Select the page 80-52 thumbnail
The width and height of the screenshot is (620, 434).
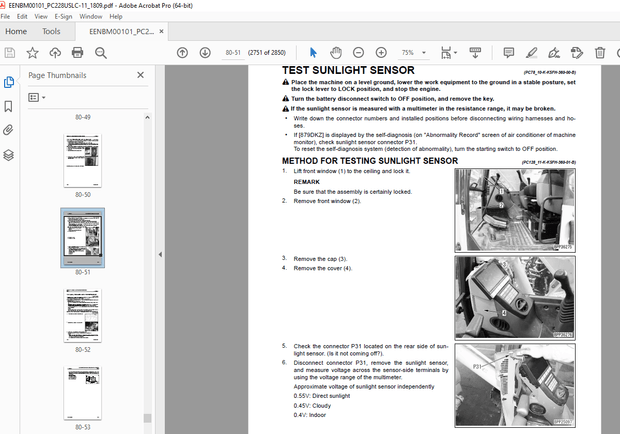tap(83, 315)
